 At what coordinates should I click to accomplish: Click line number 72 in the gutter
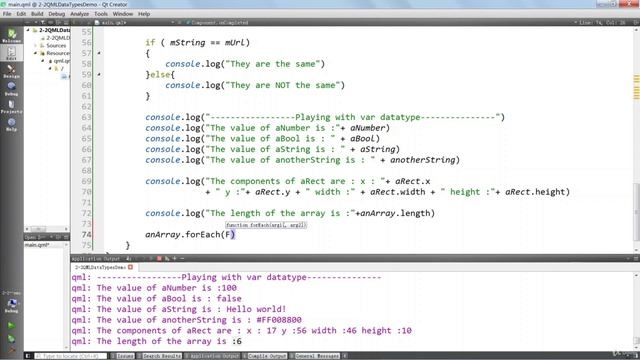tap(86, 213)
